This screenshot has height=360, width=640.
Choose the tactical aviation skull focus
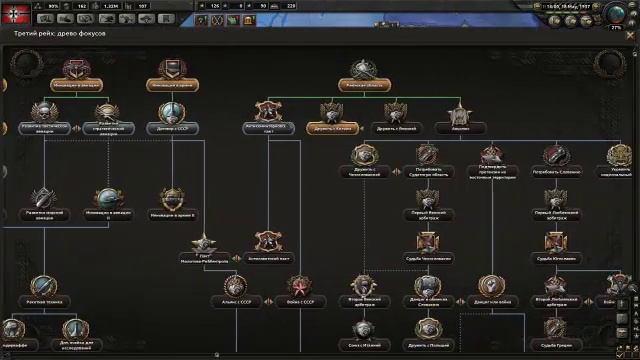(x=44, y=129)
